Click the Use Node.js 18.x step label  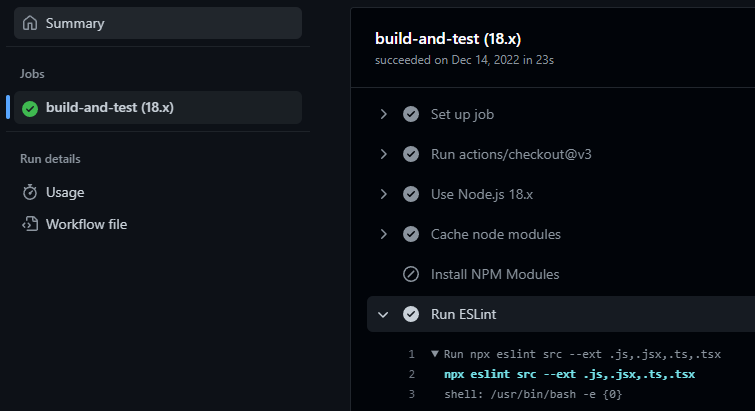482,194
